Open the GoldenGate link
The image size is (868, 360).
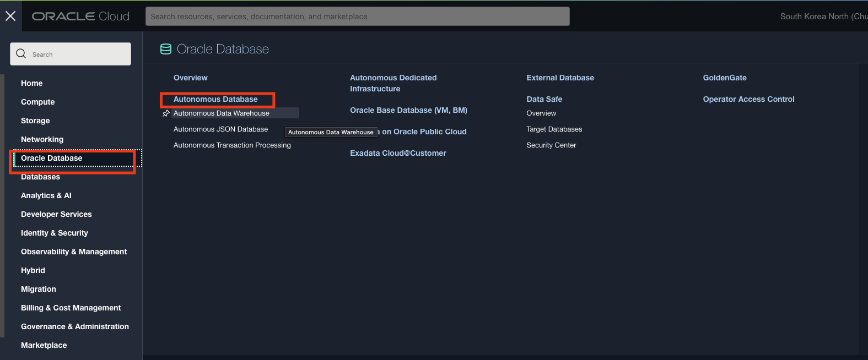725,78
